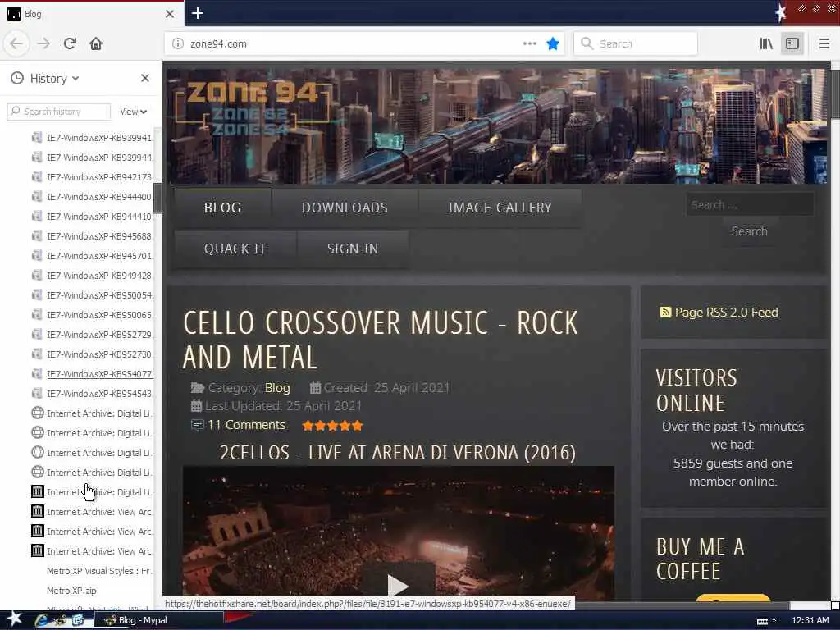Viewport: 840px width, 630px height.
Task: Open IE7-WindowsXP-KB954543 history entry
Action: click(x=92, y=394)
